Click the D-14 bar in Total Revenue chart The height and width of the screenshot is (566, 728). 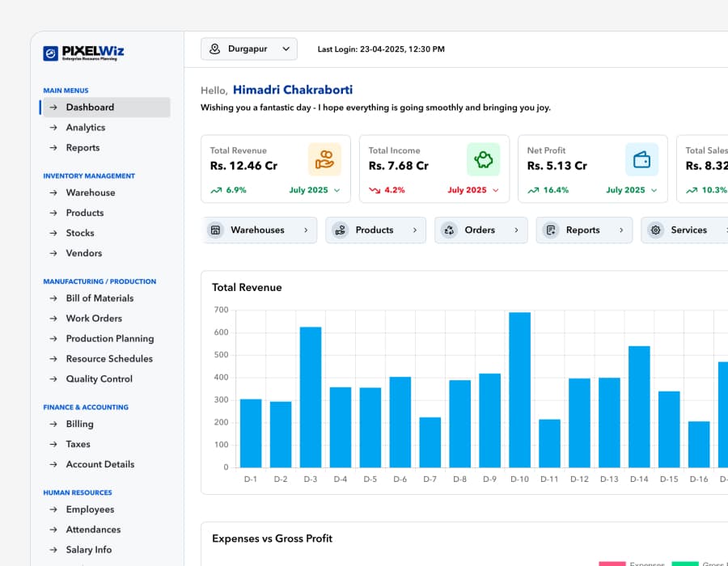pos(639,407)
